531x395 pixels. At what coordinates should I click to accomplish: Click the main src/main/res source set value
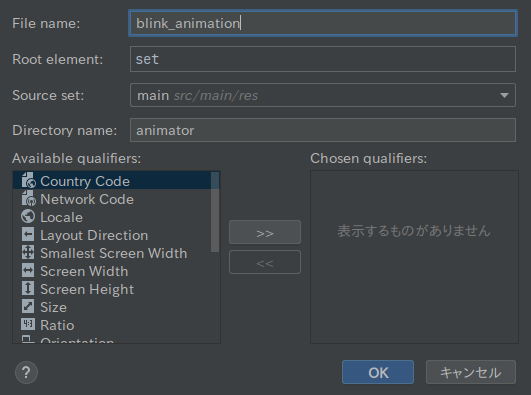click(197, 96)
